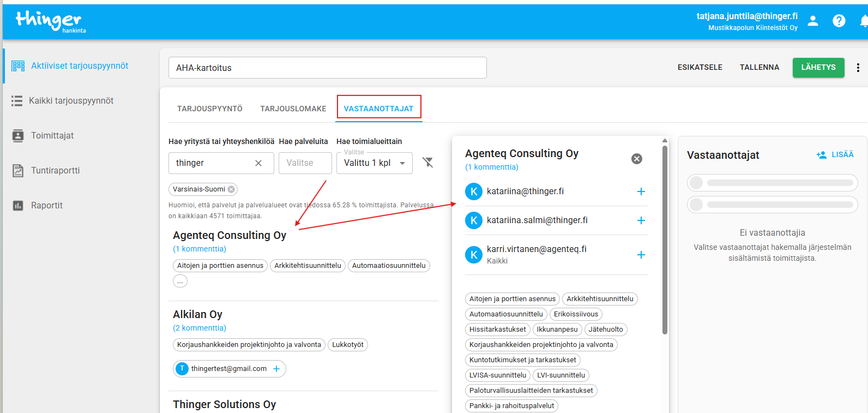Screen dimensions: 868x413
Task: Click the Paloturvallisuuslaitteiden tarkastukset chip
Action: [x=531, y=391]
